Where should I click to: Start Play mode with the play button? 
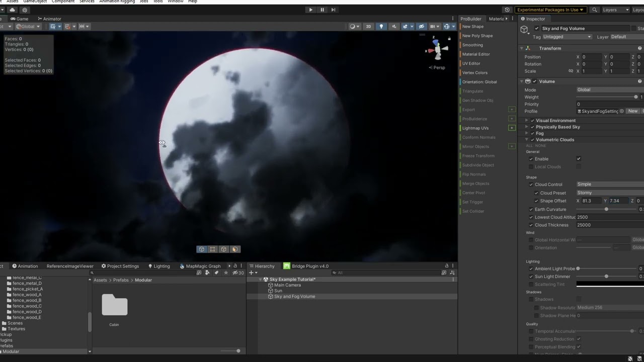(x=310, y=10)
